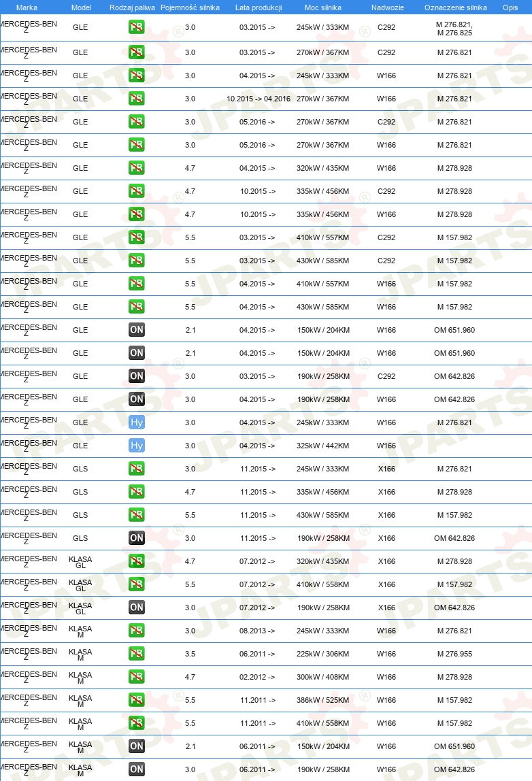
Task: Click petrol icon in GLS 5.5 row
Action: tap(137, 515)
